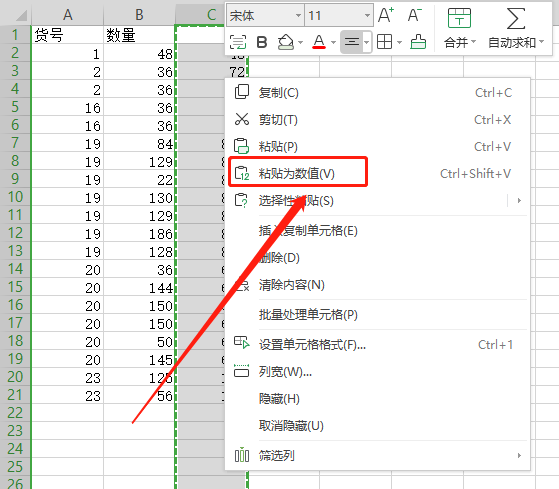Image resolution: width=559 pixels, height=489 pixels.
Task: Choose 隐藏(H) menu item
Action: 378,398
